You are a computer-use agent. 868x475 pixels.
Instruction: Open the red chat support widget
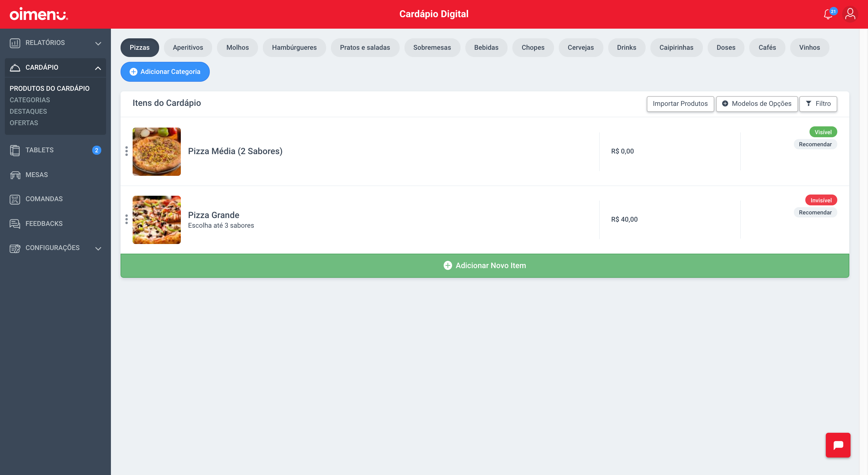838,445
